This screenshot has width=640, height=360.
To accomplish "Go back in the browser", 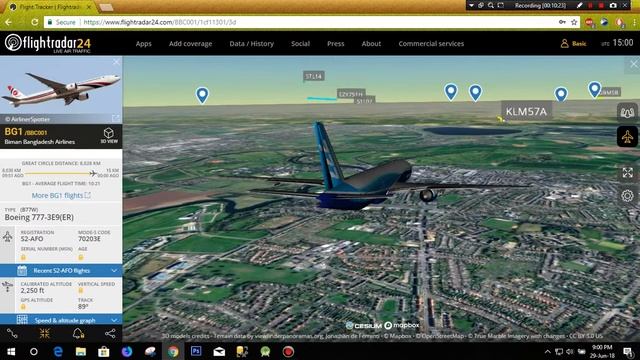I will (x=9, y=22).
